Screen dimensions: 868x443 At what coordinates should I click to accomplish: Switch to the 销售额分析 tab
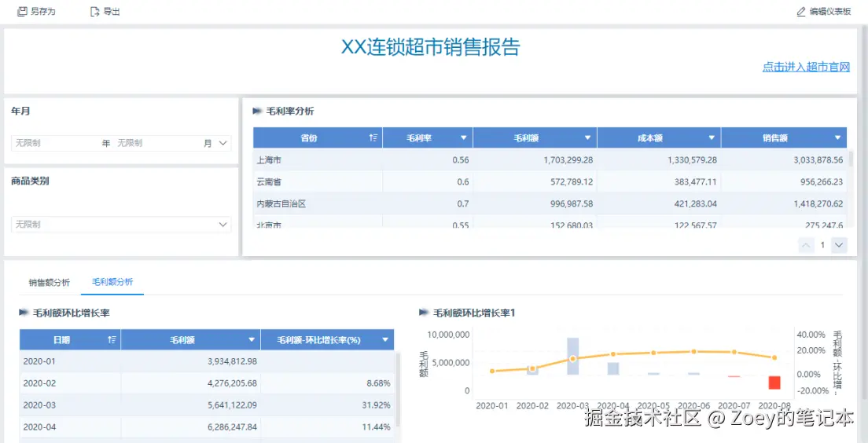[x=50, y=283]
